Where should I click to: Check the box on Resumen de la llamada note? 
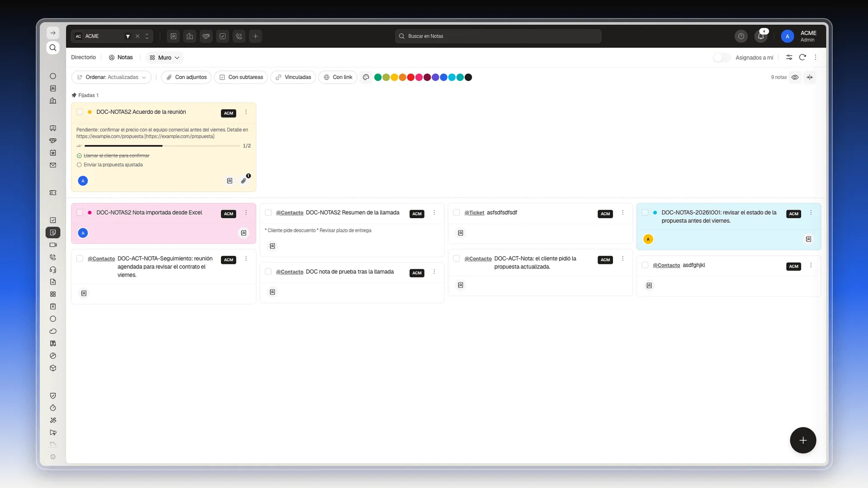(268, 212)
